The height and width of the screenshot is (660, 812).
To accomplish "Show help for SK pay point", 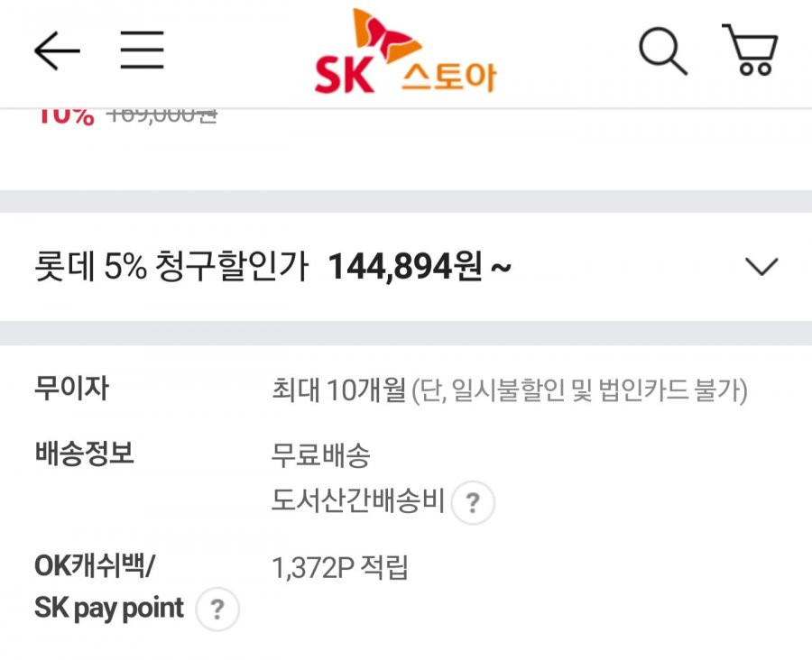I will [217, 609].
